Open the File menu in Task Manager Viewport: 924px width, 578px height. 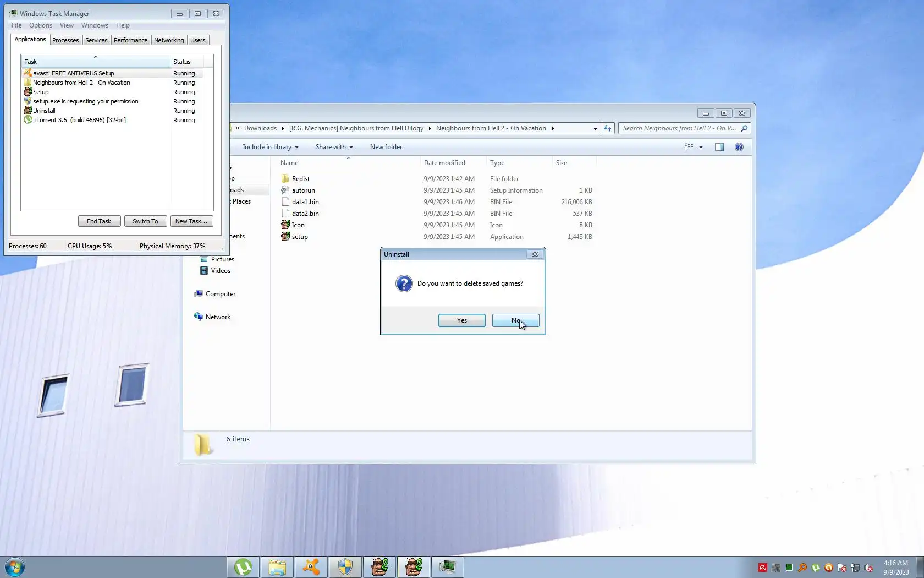pos(16,25)
